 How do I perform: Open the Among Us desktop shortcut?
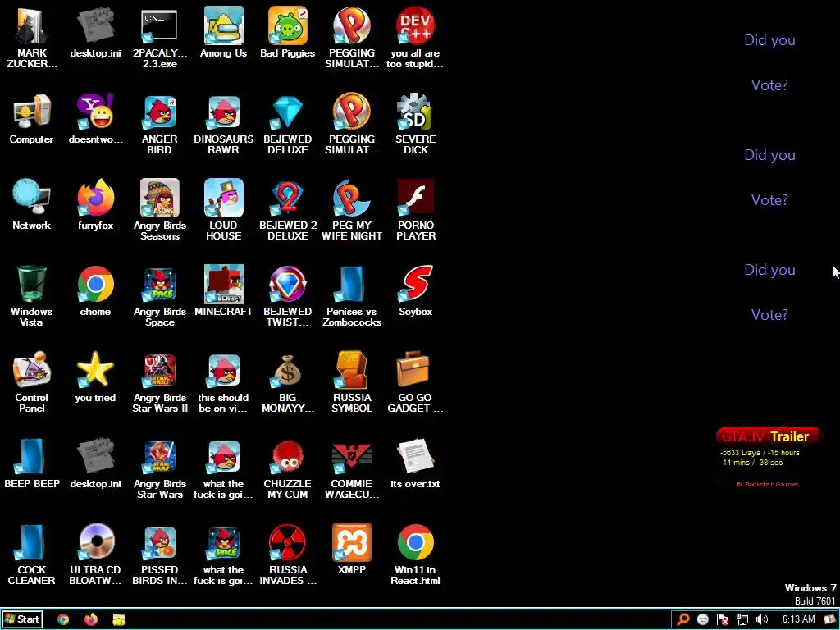coord(223,32)
